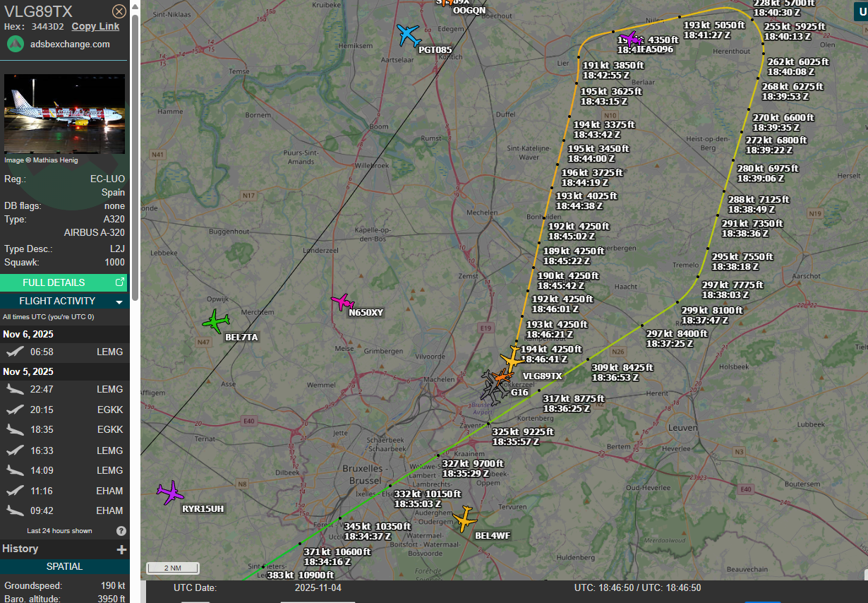Image resolution: width=868 pixels, height=603 pixels.
Task: Select the blue PGT085 aircraft icon
Action: [x=409, y=34]
